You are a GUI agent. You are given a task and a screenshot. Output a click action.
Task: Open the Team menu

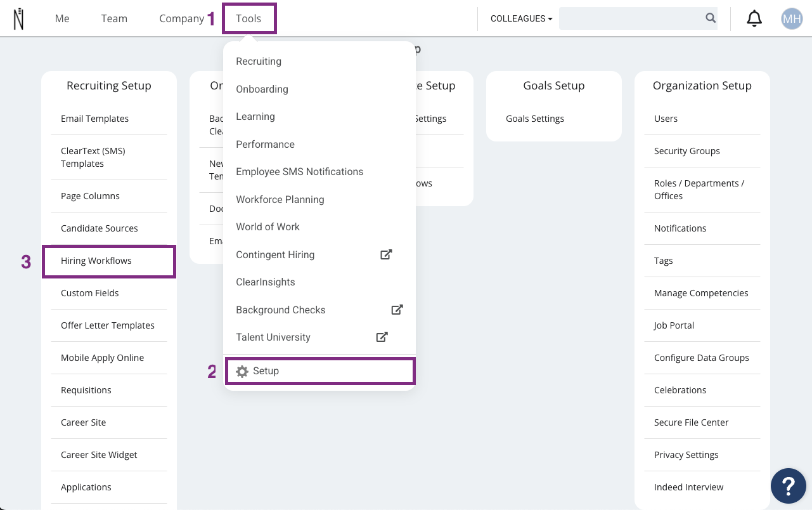click(114, 18)
